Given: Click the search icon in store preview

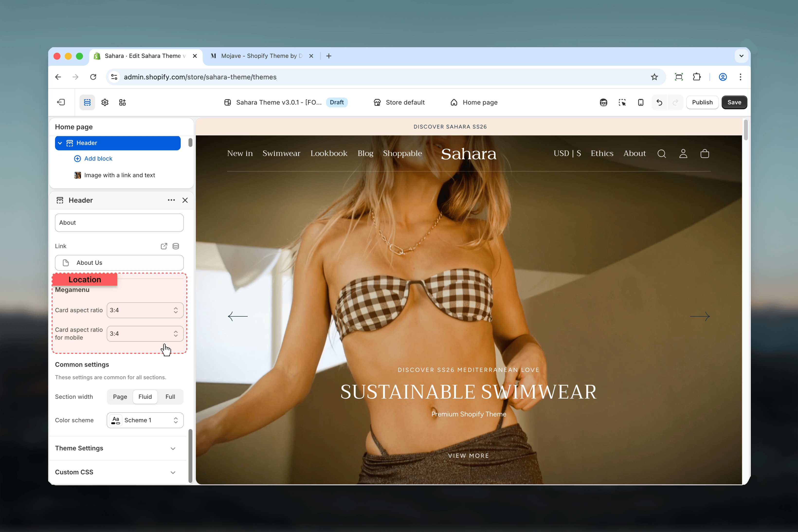Looking at the screenshot, I should pos(662,154).
